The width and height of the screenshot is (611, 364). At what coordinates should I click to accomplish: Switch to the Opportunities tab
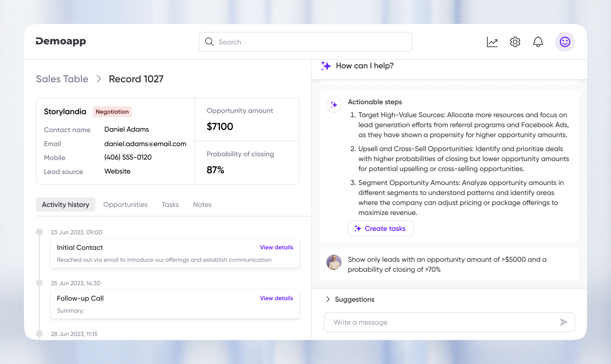125,205
